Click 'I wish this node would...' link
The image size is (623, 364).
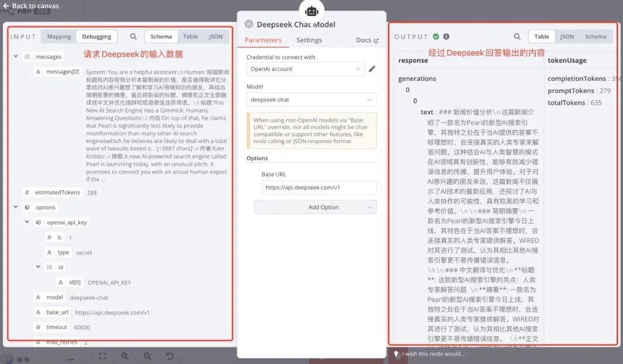pos(433,354)
